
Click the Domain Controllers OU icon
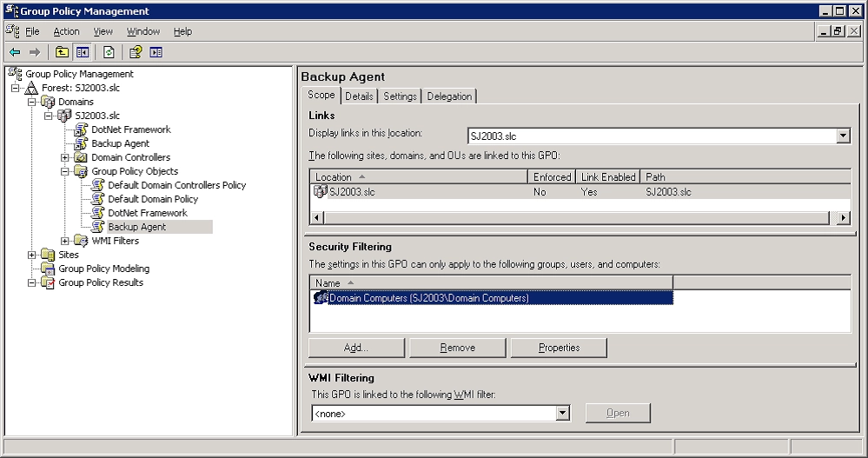82,157
